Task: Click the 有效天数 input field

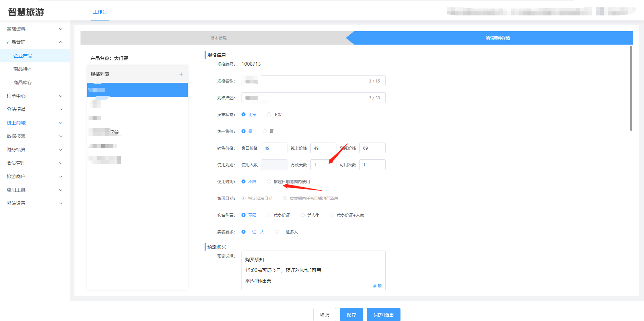Action: coord(323,165)
